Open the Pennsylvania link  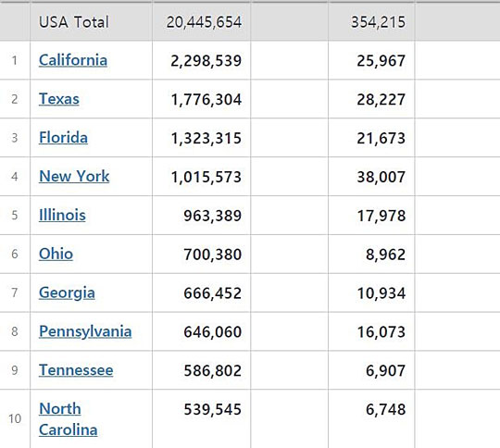[x=85, y=331]
